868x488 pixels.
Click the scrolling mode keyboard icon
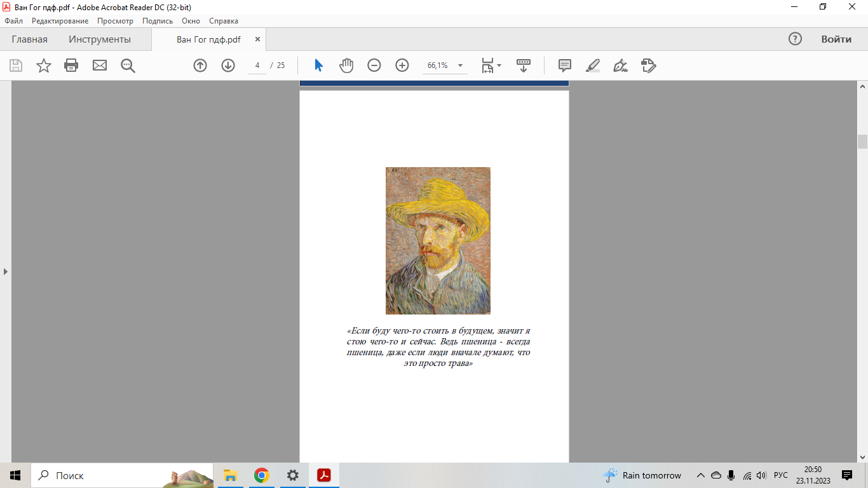pos(524,65)
